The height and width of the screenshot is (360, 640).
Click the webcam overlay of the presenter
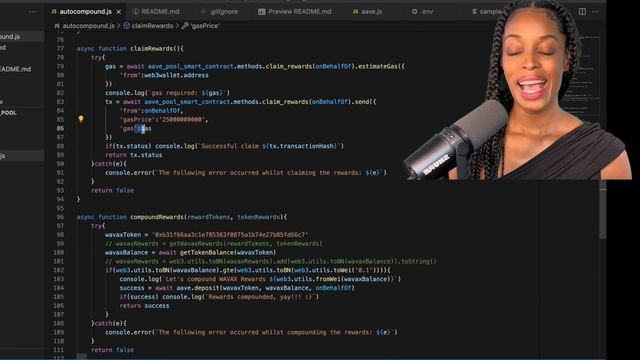coord(518,90)
